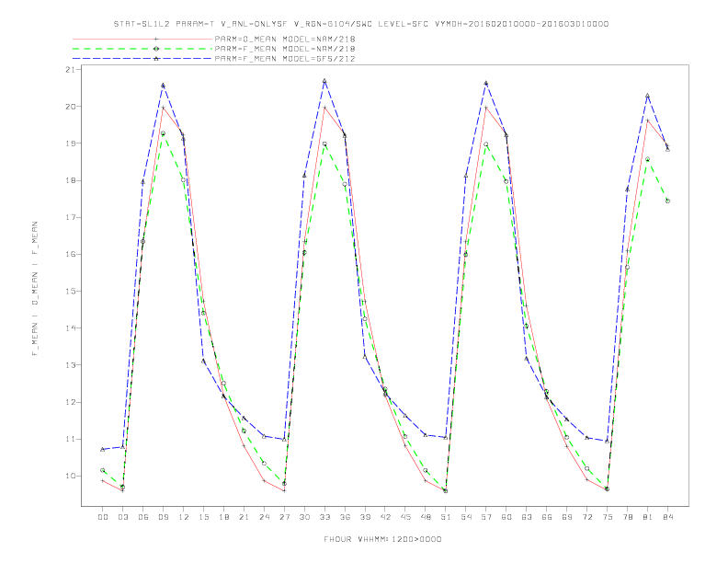
Task: Click the blue dashed legend line sample
Action: click(x=142, y=59)
